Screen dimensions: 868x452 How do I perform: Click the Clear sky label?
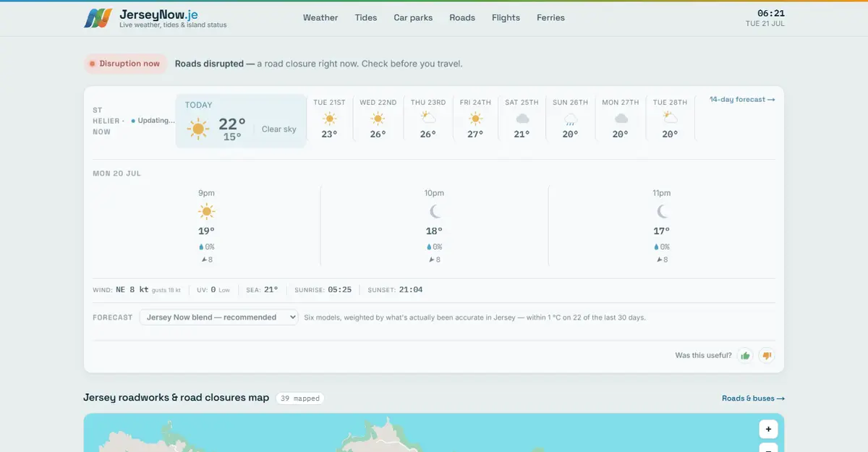point(279,129)
